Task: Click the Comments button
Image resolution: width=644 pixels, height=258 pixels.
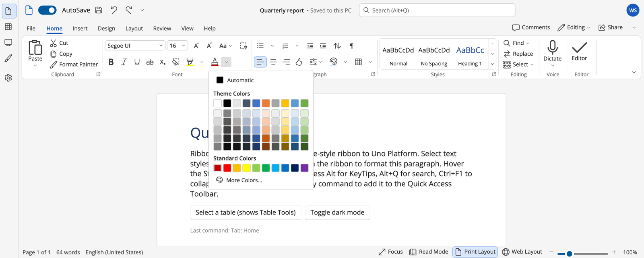Action: tap(531, 27)
